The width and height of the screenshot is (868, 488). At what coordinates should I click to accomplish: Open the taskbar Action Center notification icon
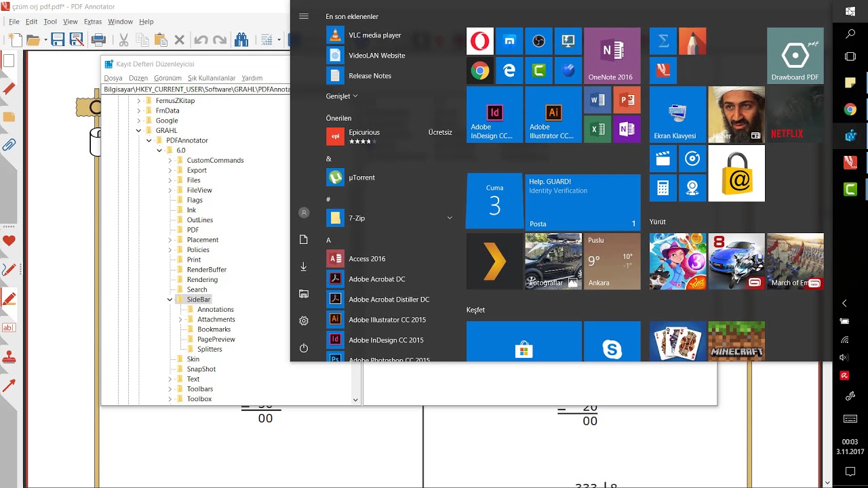click(x=850, y=471)
